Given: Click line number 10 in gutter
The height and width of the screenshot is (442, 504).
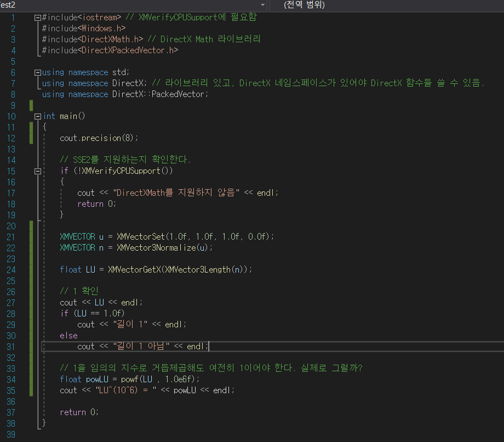Looking at the screenshot, I should pyautogui.click(x=12, y=116).
